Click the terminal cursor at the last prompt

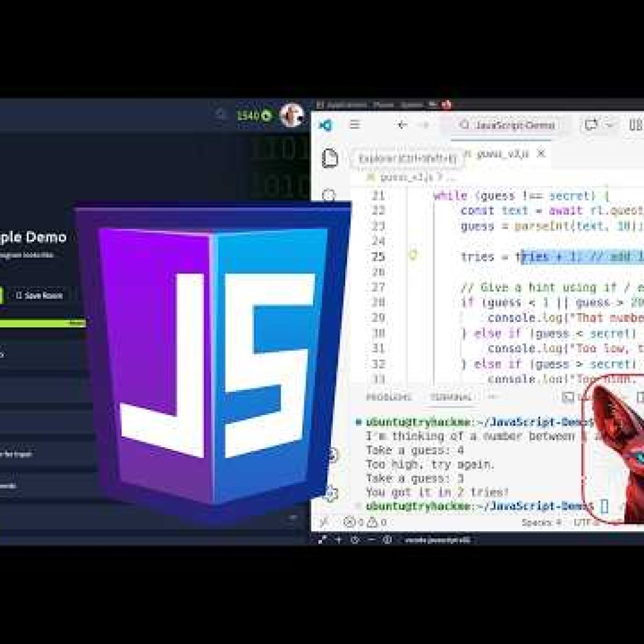(x=604, y=506)
